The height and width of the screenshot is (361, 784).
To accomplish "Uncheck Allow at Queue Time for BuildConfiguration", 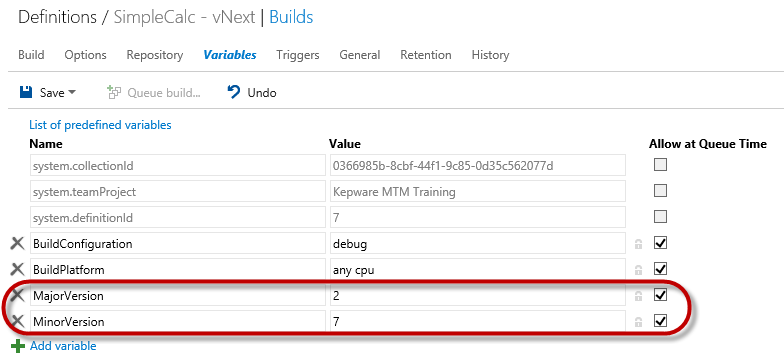I will [x=660, y=243].
